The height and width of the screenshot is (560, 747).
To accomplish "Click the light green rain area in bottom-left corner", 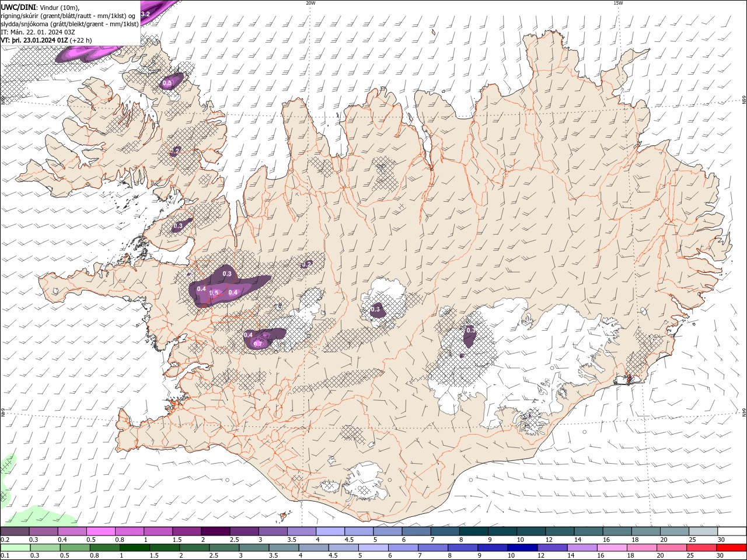I will 41,516.
